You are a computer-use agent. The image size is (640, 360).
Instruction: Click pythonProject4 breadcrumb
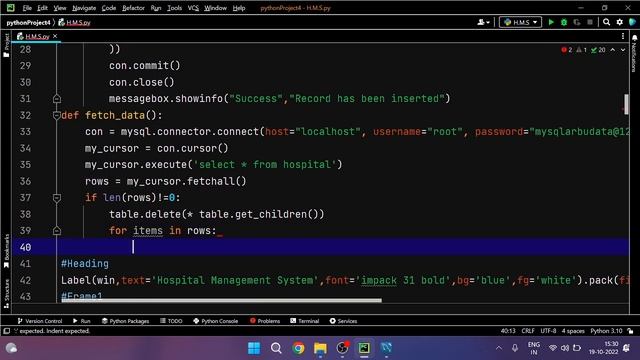(28, 22)
